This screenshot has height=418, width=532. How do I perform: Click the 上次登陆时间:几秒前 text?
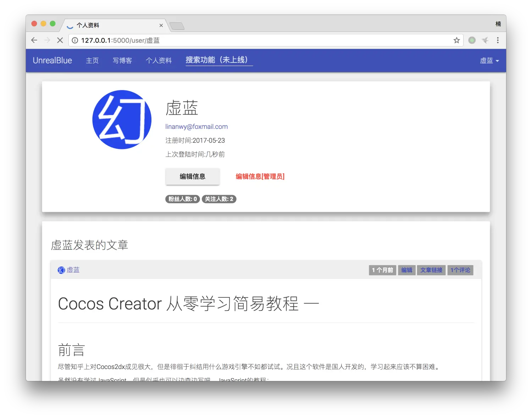(x=195, y=154)
